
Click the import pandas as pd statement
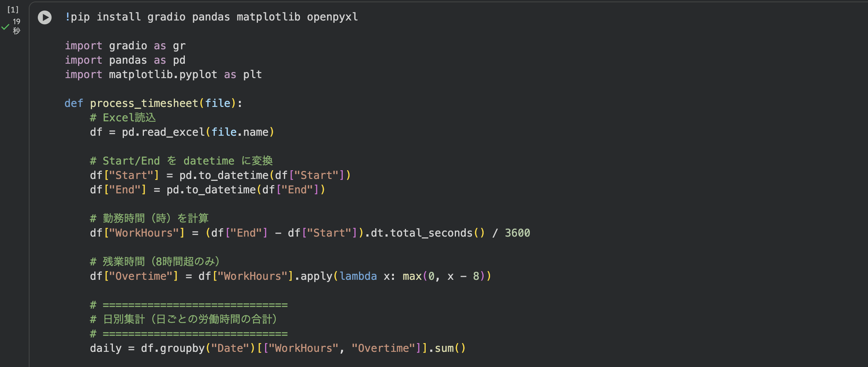click(x=125, y=60)
